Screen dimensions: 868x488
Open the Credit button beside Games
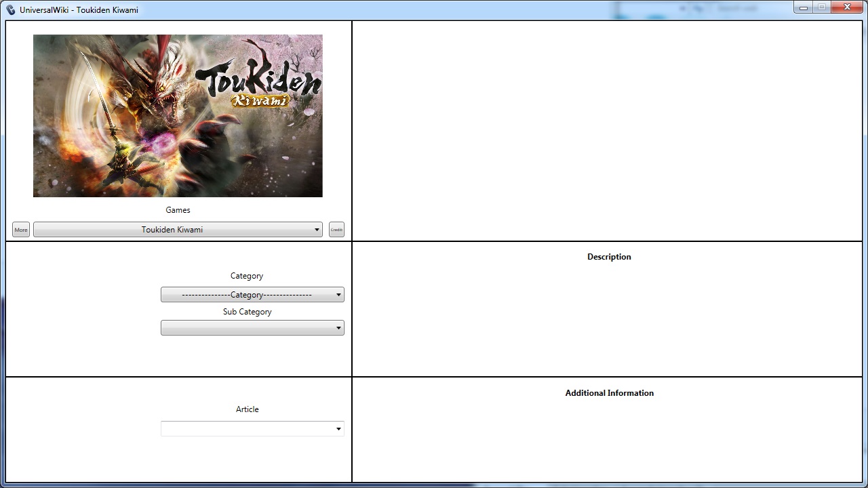coord(336,230)
